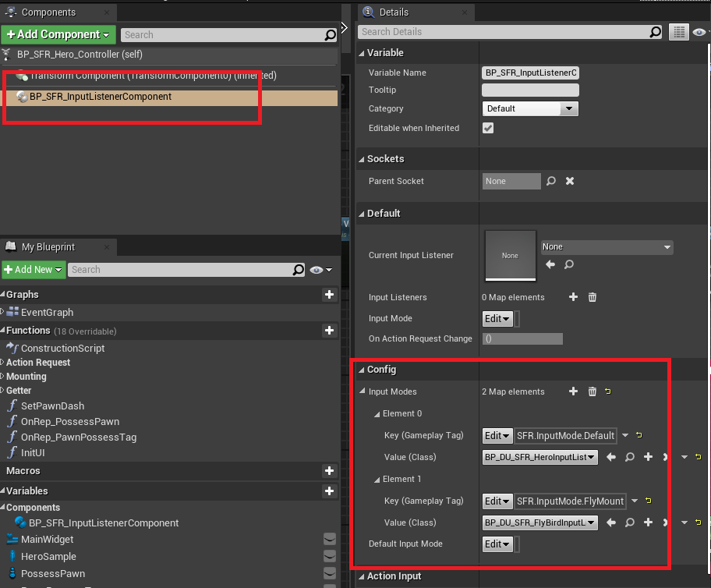Uncheck Editable when Inherited checkbox
This screenshot has height=588, width=711.
coord(488,128)
